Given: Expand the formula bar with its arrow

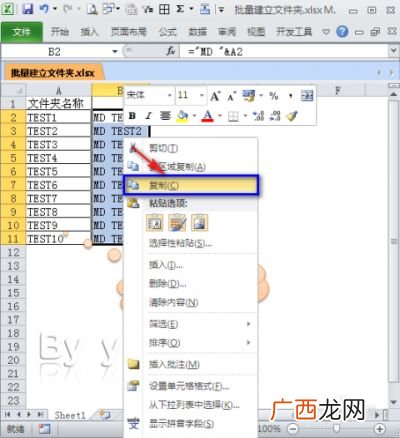Looking at the screenshot, I should click(393, 51).
